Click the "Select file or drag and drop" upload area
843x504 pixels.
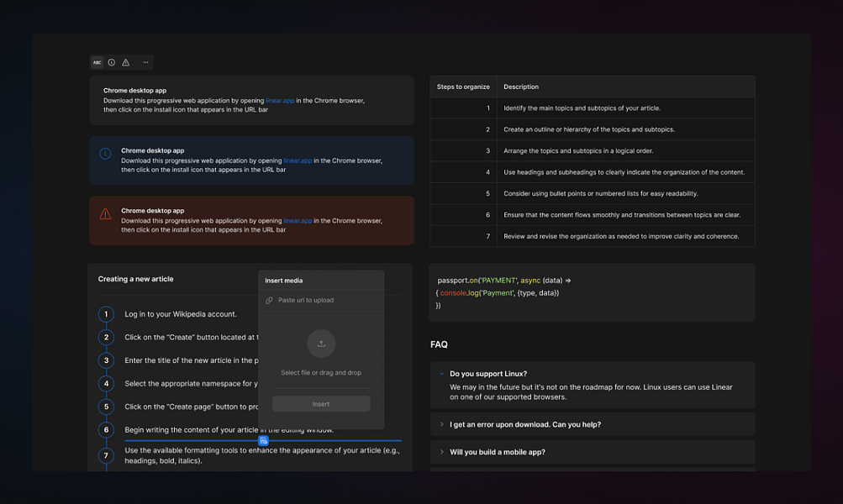click(321, 372)
